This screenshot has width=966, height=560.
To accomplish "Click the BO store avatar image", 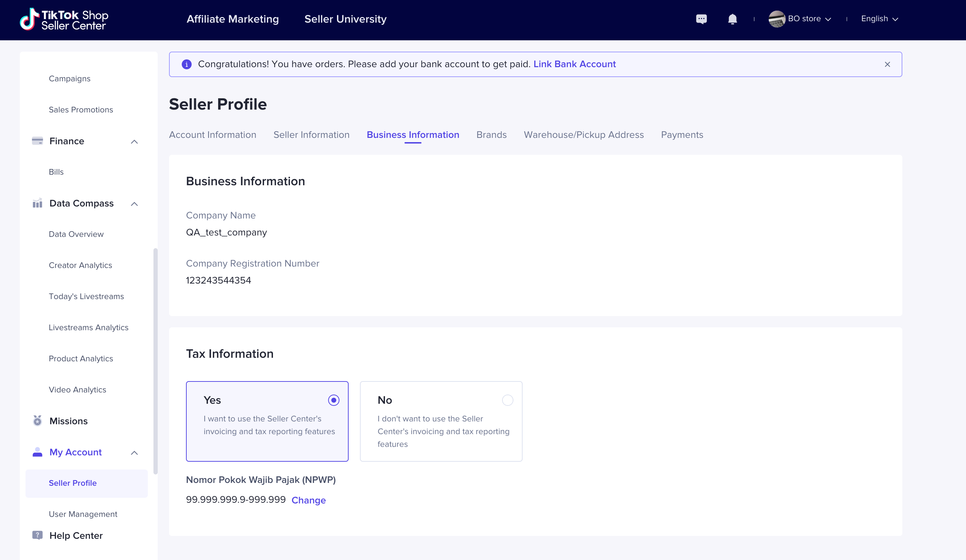I will coord(776,19).
